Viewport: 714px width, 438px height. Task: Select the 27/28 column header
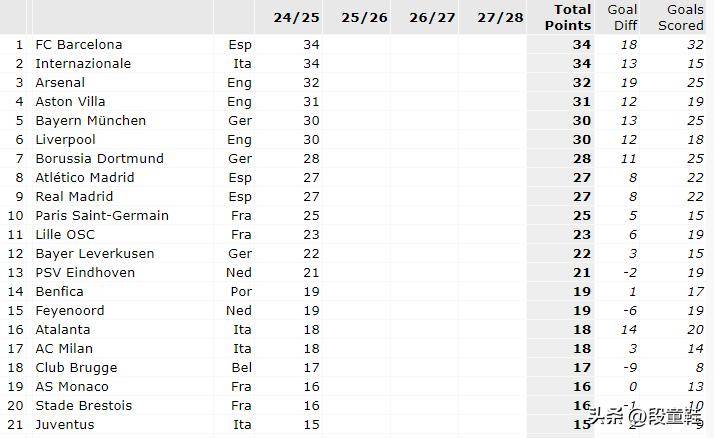click(500, 18)
